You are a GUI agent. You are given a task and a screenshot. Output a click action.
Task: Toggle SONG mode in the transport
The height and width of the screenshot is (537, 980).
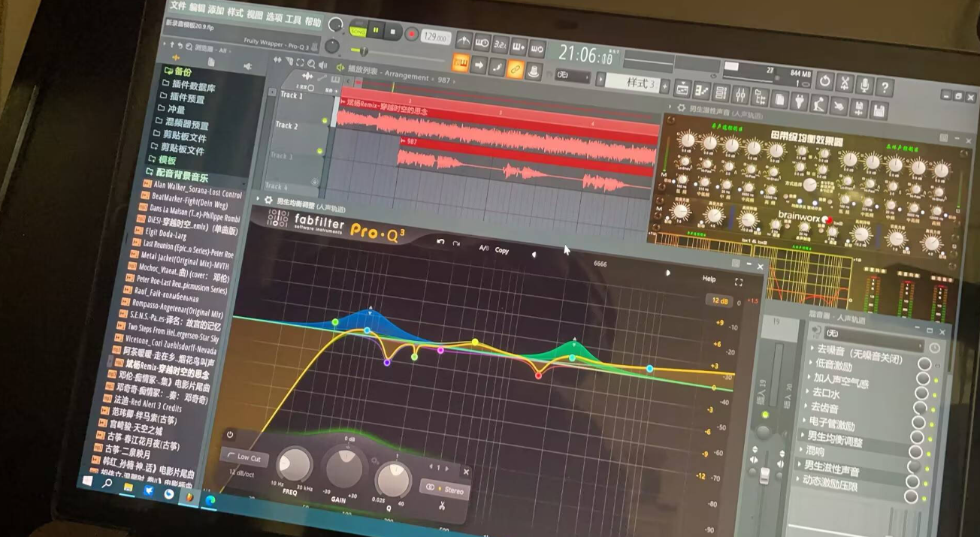358,30
